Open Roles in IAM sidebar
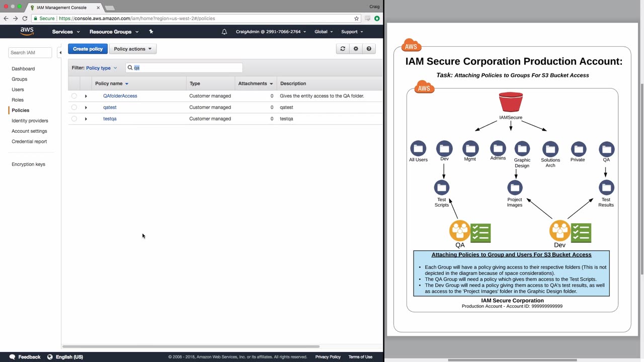 pyautogui.click(x=18, y=100)
